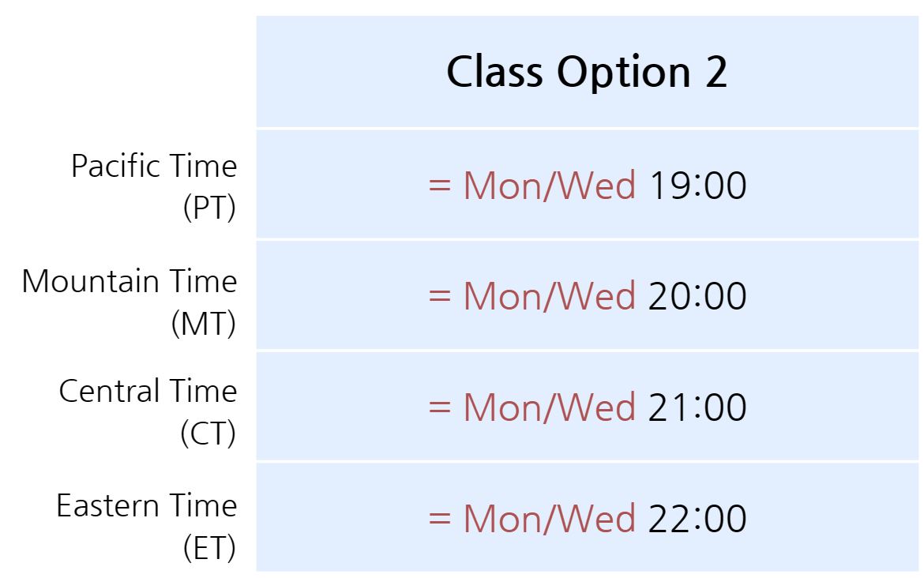924x578 pixels.
Task: Click the 22:00 time text
Action: [697, 519]
